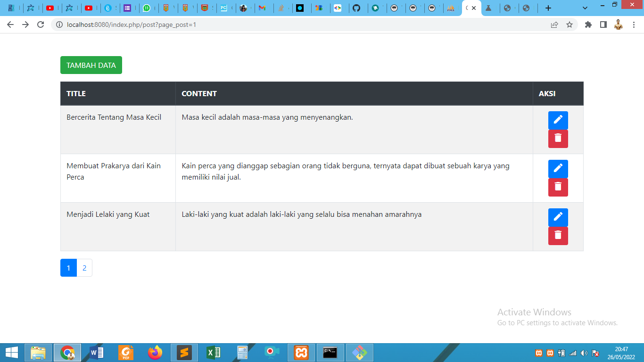Viewport: 644px width, 362px height.
Task: Open Chrome three-dot menu
Action: [634, 25]
